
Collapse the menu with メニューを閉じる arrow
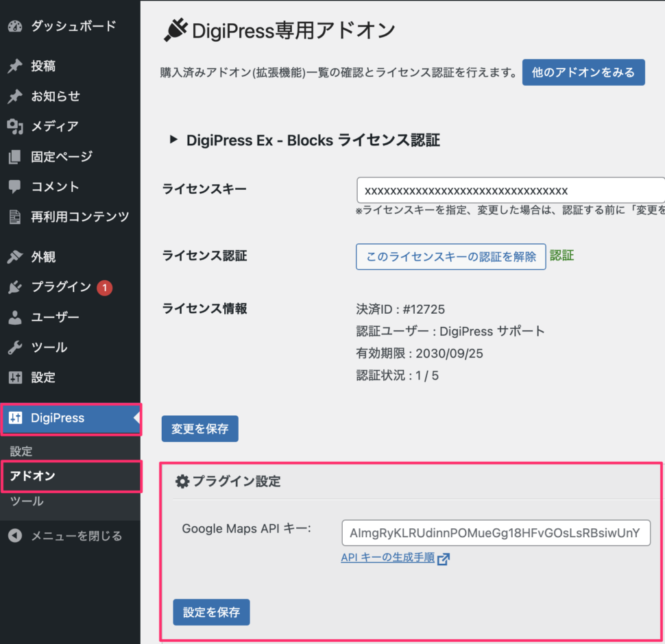[x=15, y=536]
